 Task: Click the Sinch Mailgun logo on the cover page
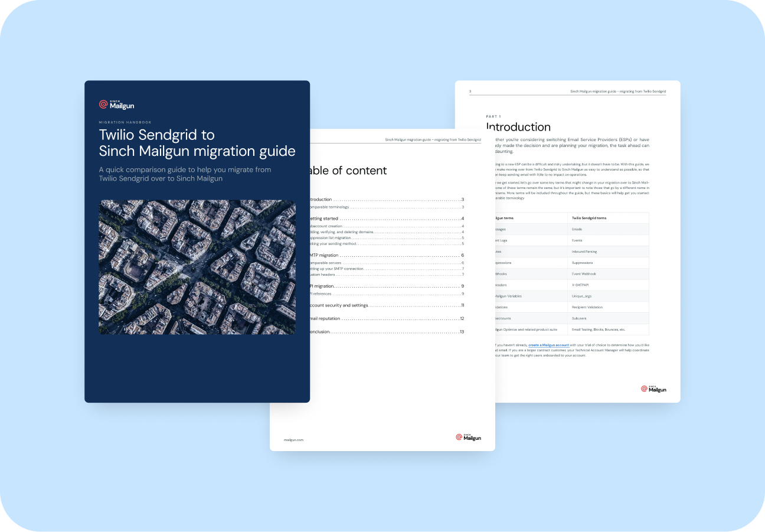(116, 105)
